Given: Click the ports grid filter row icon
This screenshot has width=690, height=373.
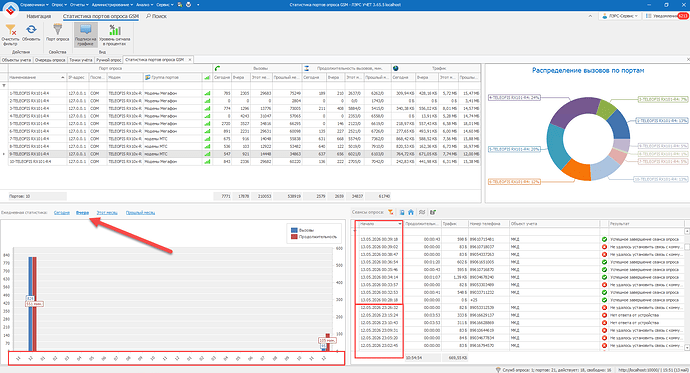Looking at the screenshot, I should [x=4, y=85].
